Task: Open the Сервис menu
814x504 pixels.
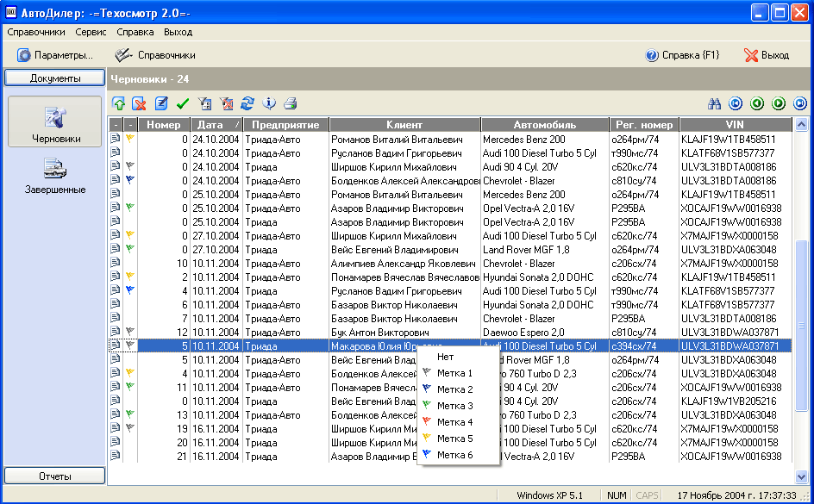Action: click(91, 32)
